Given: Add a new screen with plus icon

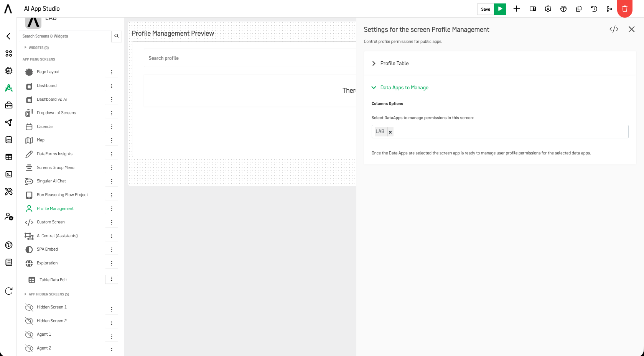Looking at the screenshot, I should pyautogui.click(x=517, y=9).
